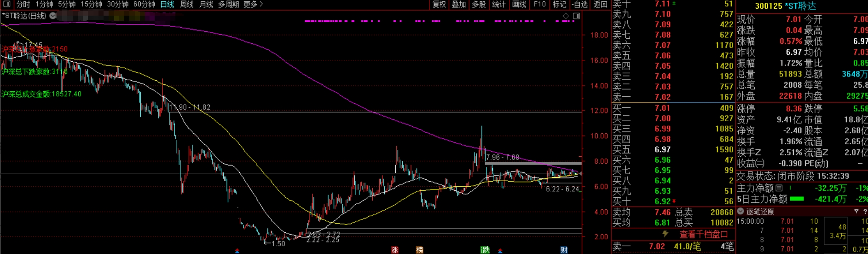Click the 标记 mark button
Image resolution: width=868 pixels, height=254 pixels.
coord(559,4)
